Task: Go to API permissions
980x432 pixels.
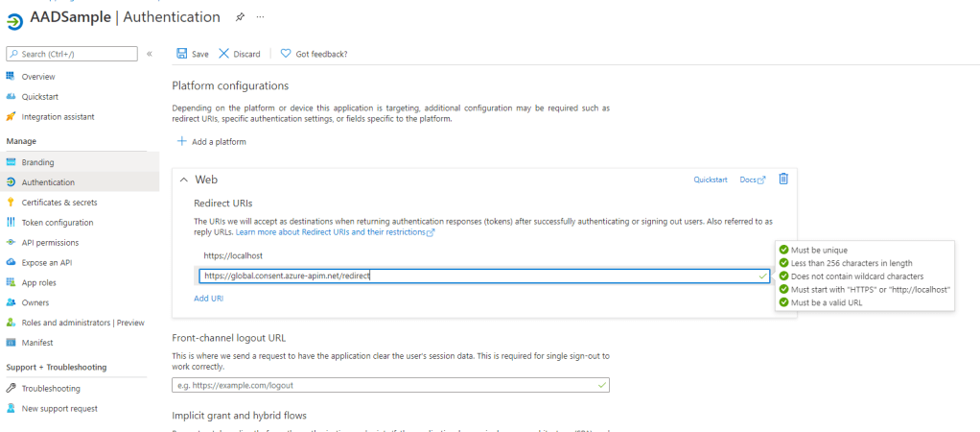Action: (x=50, y=243)
